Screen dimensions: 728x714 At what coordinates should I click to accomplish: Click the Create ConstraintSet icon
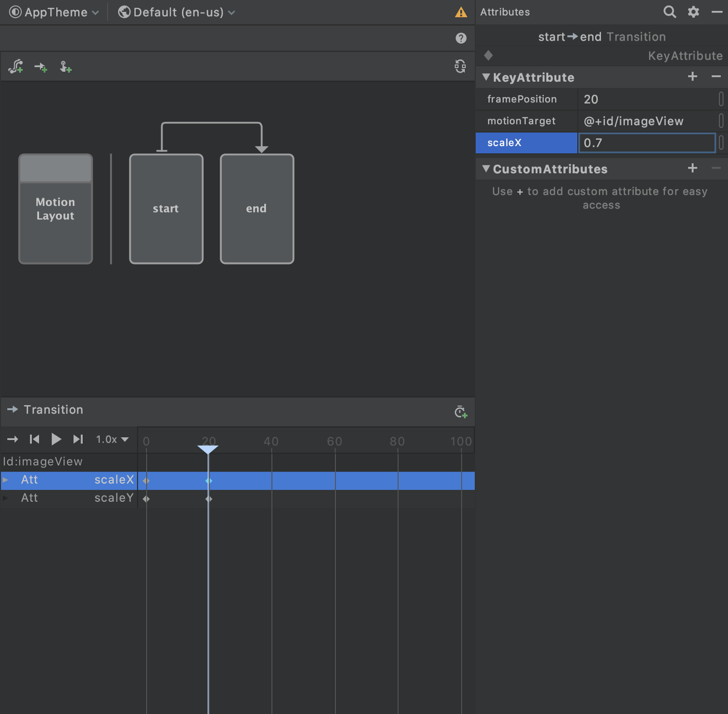(16, 67)
